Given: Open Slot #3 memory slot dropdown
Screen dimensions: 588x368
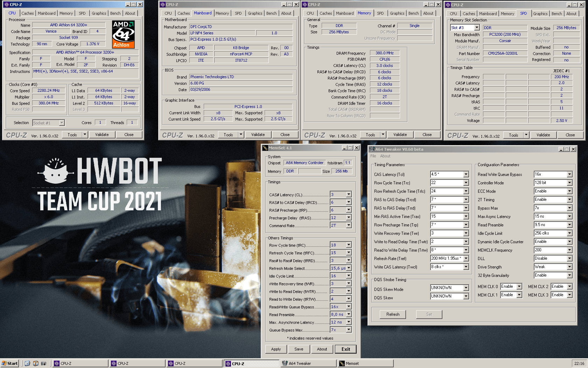Looking at the screenshot, I should click(x=477, y=28).
